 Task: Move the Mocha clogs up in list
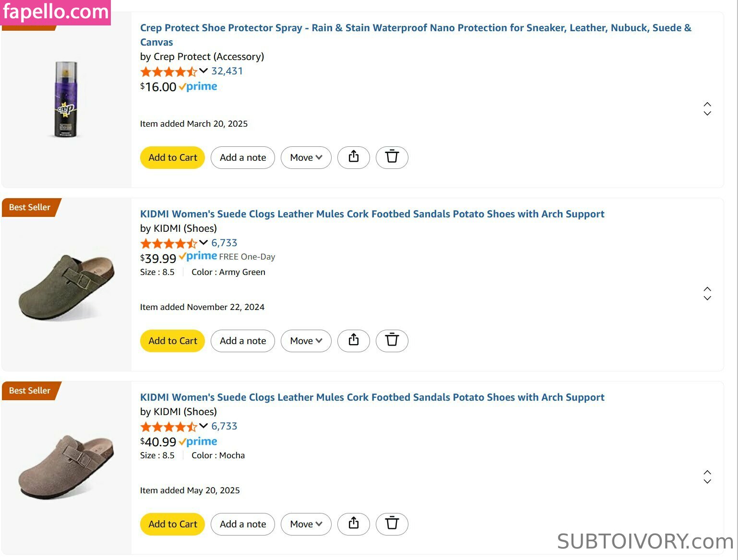point(707,472)
